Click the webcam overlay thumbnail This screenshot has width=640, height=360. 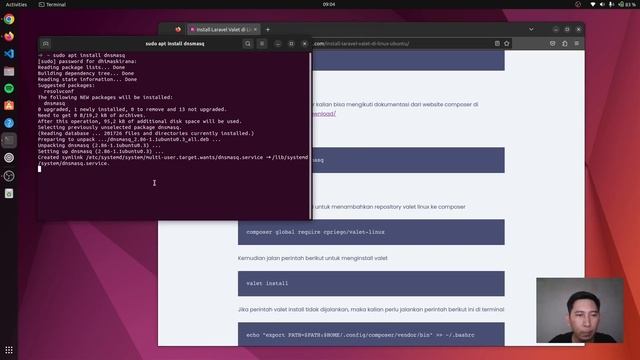580,310
